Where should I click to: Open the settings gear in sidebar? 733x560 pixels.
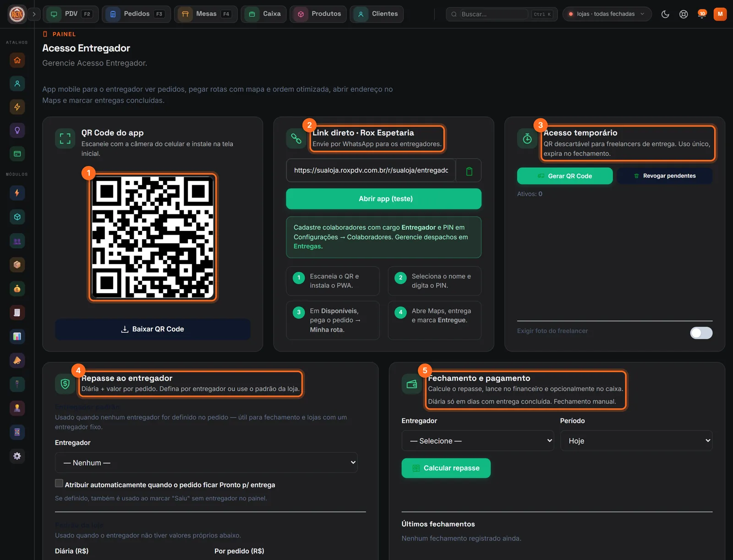(17, 456)
